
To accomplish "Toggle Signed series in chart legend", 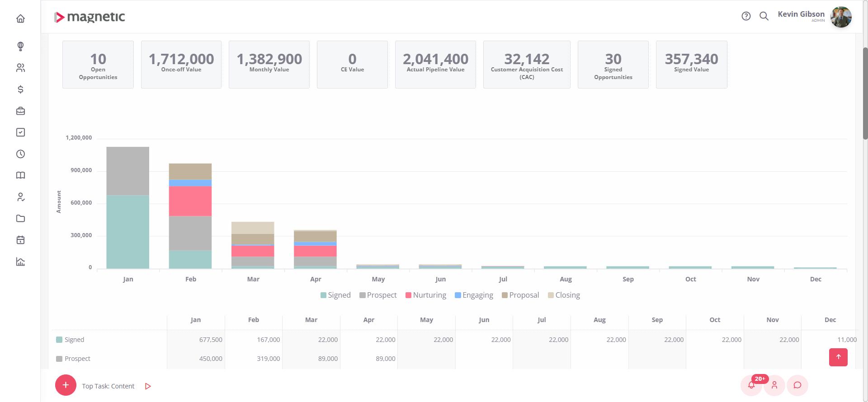I will click(335, 295).
